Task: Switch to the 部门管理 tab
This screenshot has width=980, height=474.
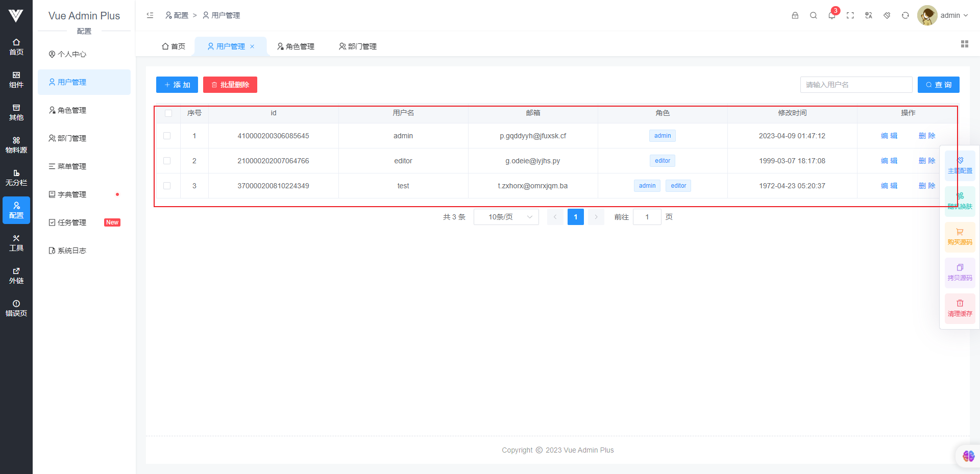Action: [357, 46]
